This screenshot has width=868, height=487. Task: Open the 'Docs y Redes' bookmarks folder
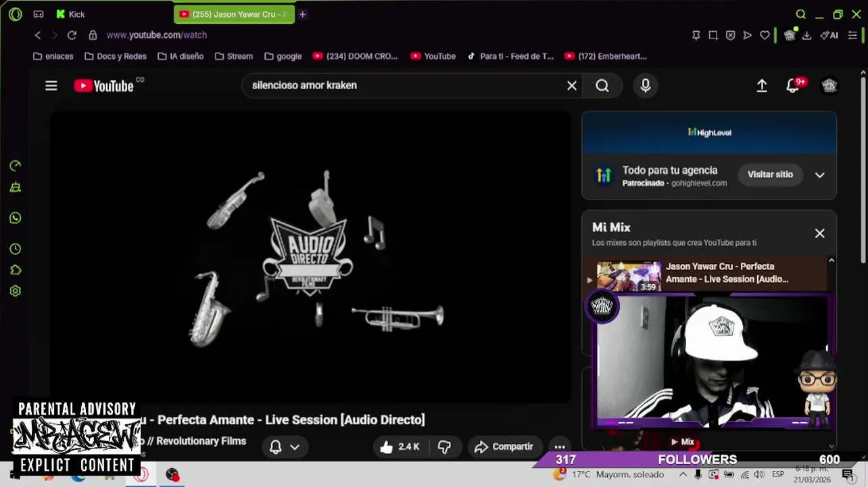pyautogui.click(x=115, y=56)
